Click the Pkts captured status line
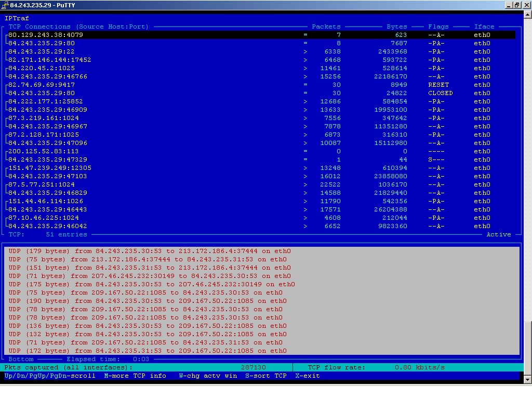Screen dimensions: 532x399 click(136, 367)
